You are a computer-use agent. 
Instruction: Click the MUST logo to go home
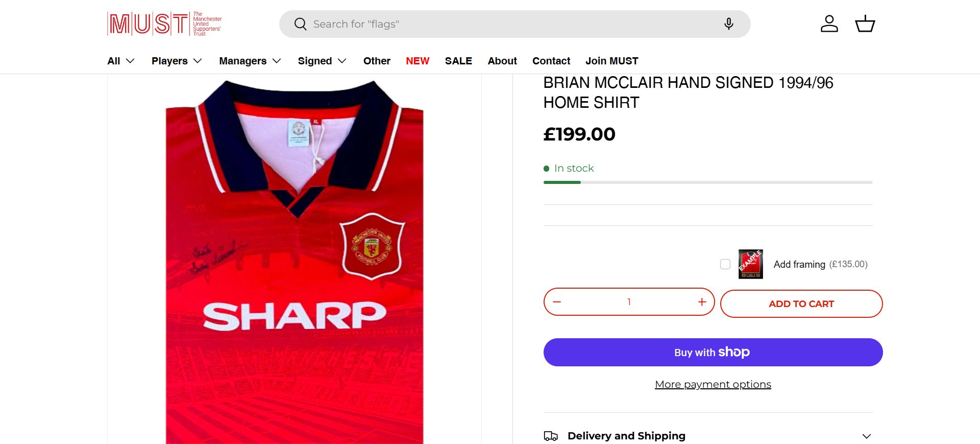(164, 24)
